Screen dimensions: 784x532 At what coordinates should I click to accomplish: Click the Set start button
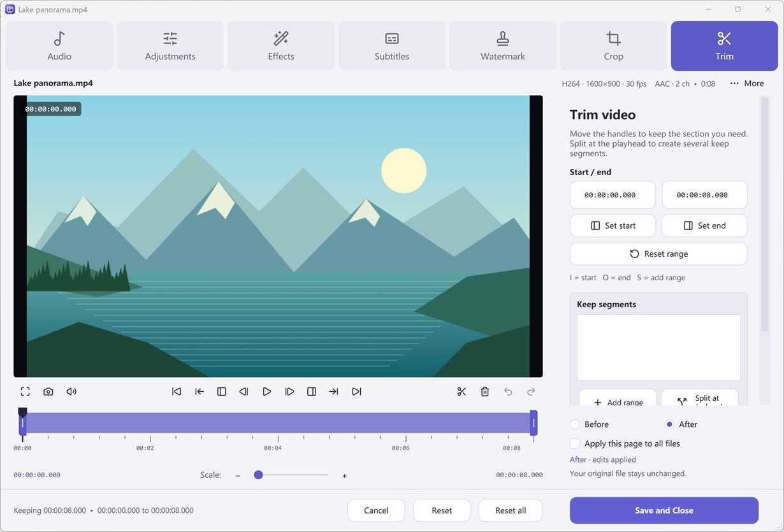[x=613, y=226]
